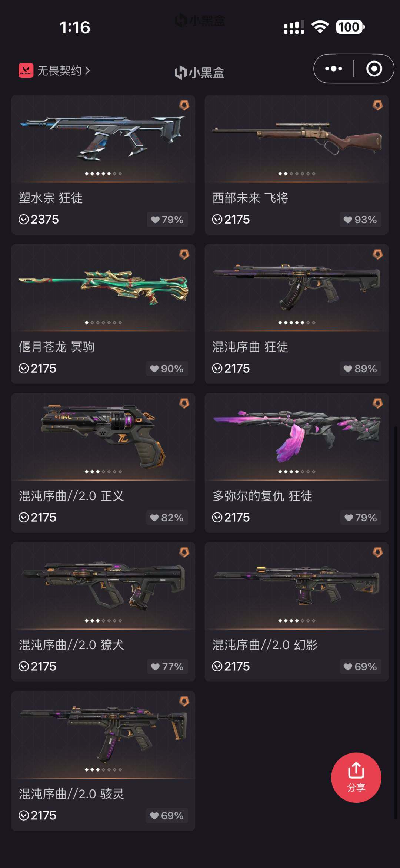The width and height of the screenshot is (400, 868).
Task: Click the 小黑盒 logo in header
Action: coord(200,72)
